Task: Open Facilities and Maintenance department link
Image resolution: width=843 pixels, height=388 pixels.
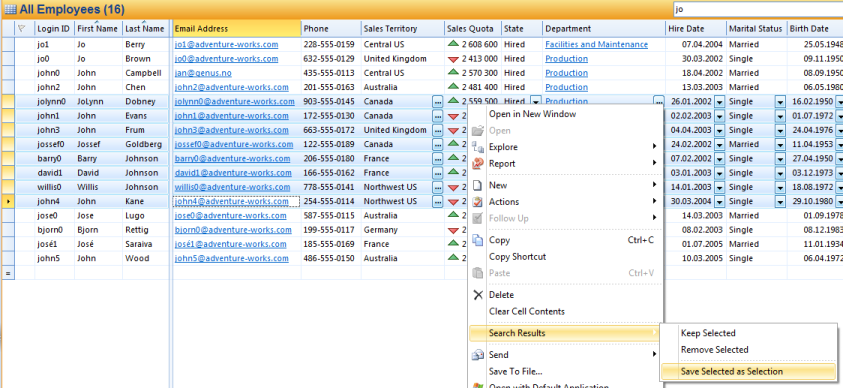Action: [x=596, y=45]
